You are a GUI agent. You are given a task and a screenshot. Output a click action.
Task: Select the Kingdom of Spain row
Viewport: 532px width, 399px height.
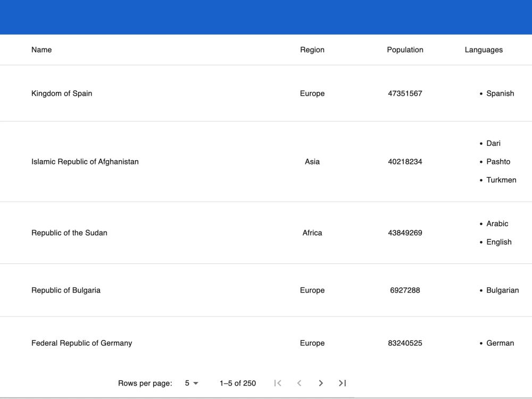(x=160, y=93)
